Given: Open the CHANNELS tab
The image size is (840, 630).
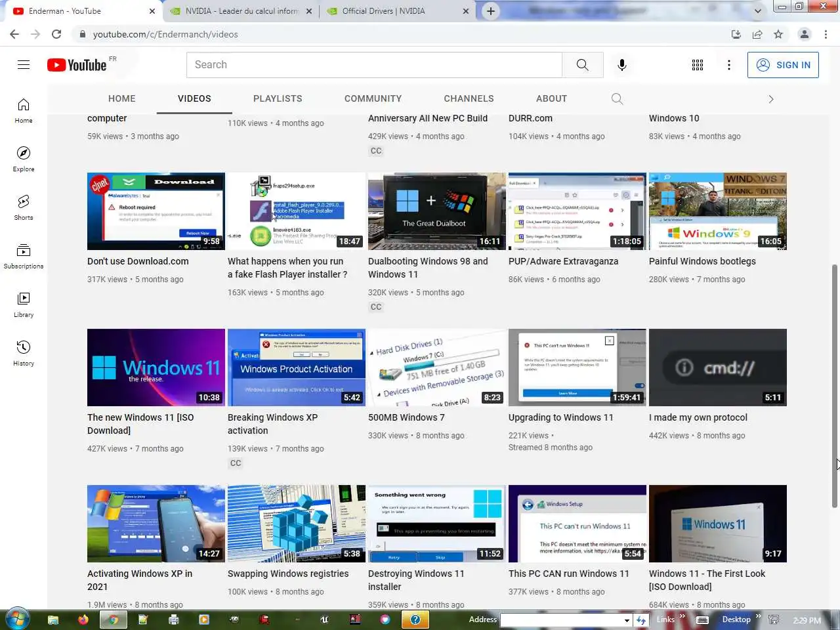Looking at the screenshot, I should (469, 98).
